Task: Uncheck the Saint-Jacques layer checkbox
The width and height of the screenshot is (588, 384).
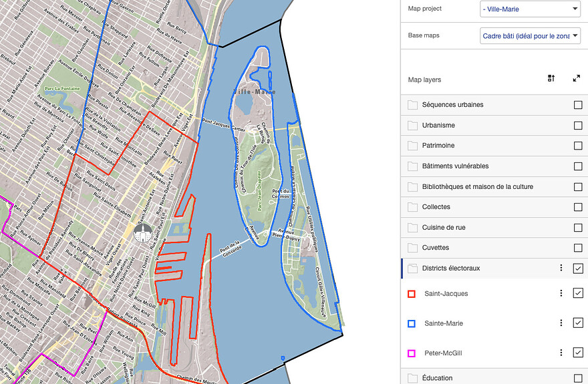Action: coord(578,293)
